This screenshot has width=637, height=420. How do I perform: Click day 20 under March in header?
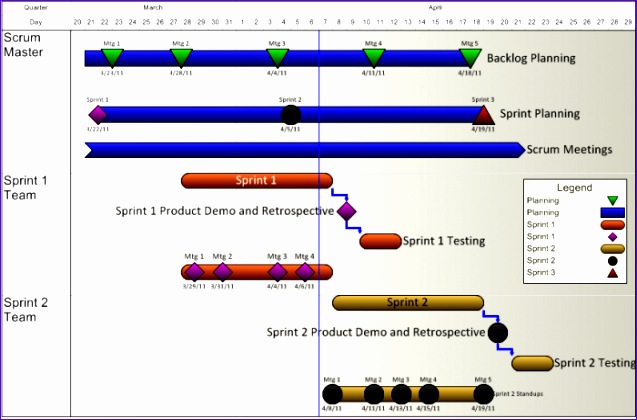coord(78,22)
